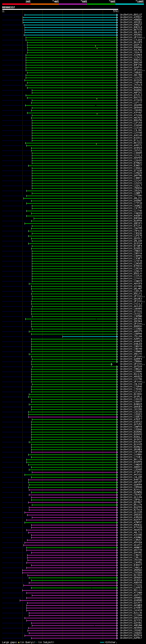This screenshot has height=644, width=146.
Task: Select label UniRef100_C5XJ84
Action: pos(131,337)
